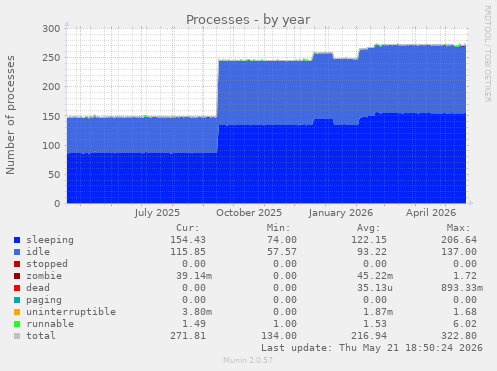Click sleeping minimum value 74.00
497x371 pixels.
[x=281, y=240]
